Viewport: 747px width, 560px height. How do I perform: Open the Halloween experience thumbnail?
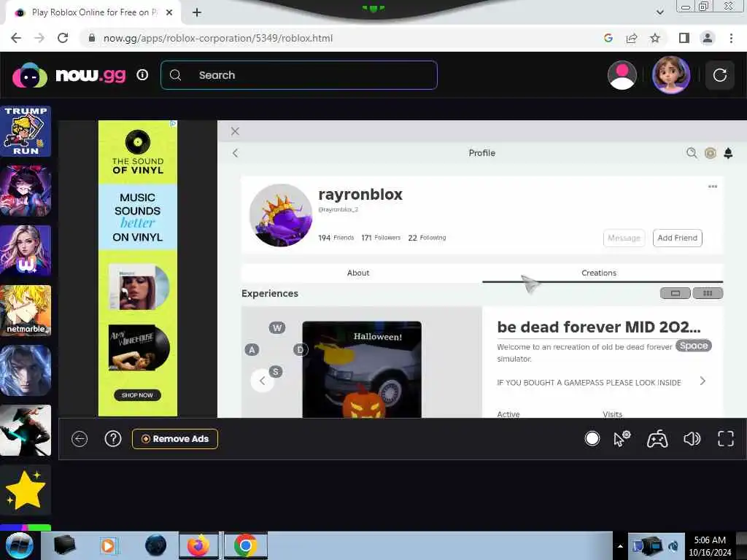[362, 370]
